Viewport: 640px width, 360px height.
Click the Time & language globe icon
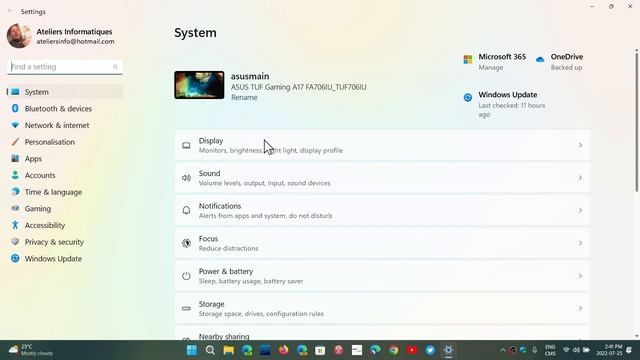click(x=15, y=191)
